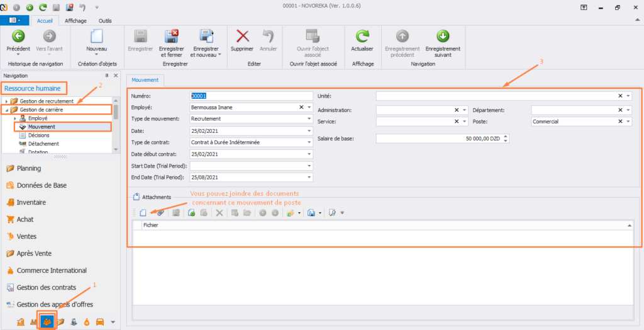
Task: Click Ouvrir l'object associé ribbon button
Action: point(313,43)
